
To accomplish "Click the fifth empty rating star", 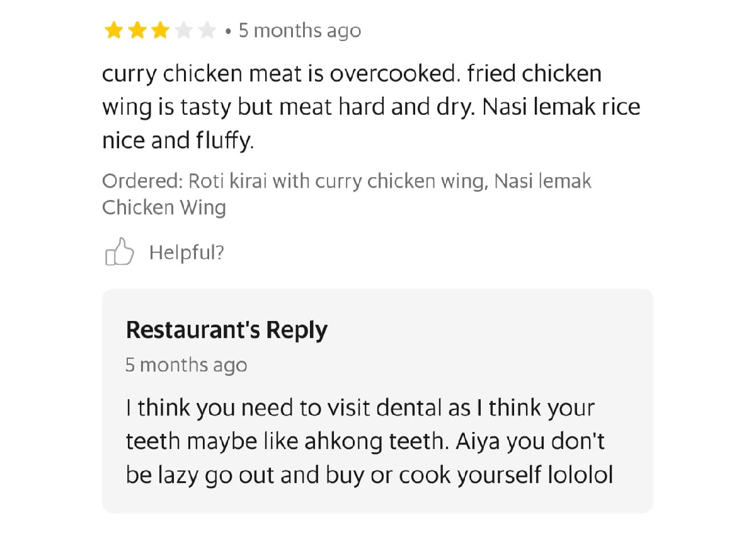I will coord(207,30).
